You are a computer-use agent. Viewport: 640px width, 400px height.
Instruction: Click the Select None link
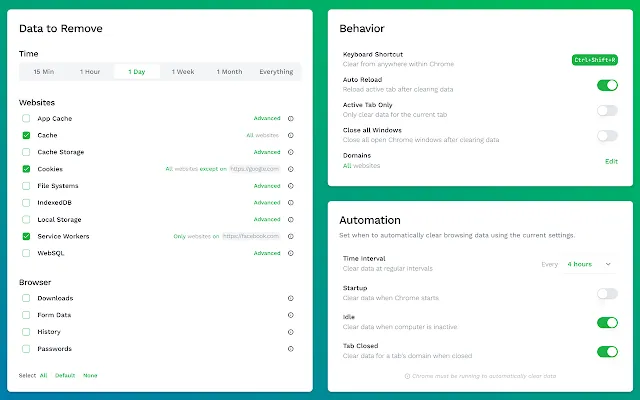pyautogui.click(x=90, y=376)
